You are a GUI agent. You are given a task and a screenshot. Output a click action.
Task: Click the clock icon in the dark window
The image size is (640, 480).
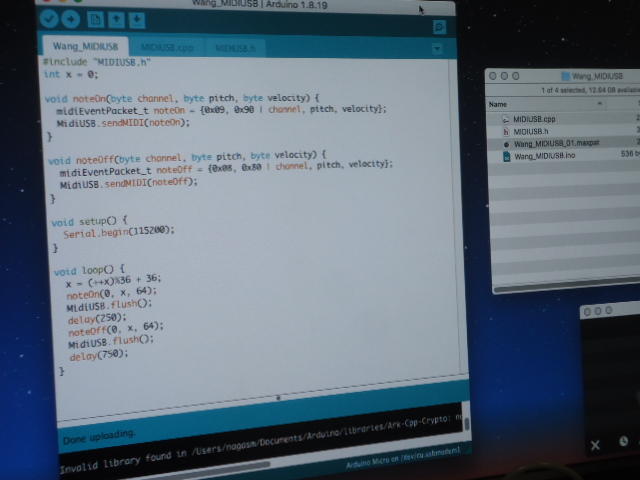623,441
